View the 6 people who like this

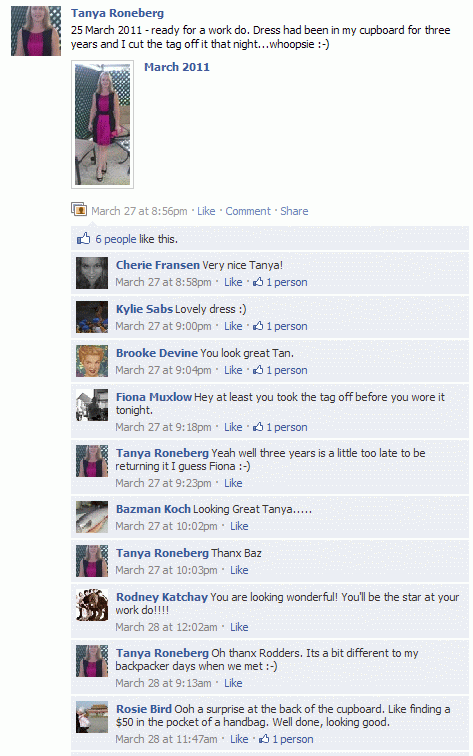coord(116,239)
